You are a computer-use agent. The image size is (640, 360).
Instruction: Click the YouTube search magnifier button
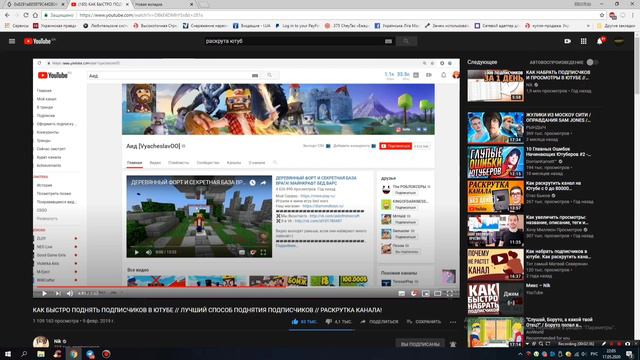(x=406, y=41)
